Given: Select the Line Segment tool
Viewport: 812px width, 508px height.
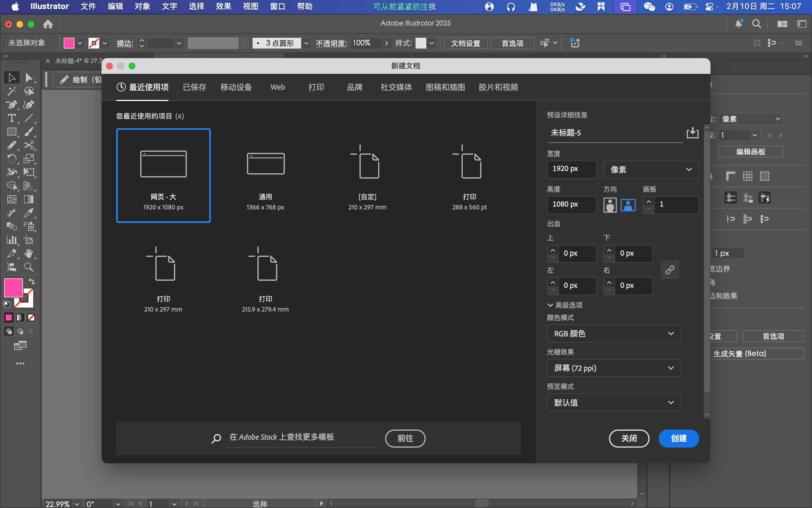Looking at the screenshot, I should (29, 118).
